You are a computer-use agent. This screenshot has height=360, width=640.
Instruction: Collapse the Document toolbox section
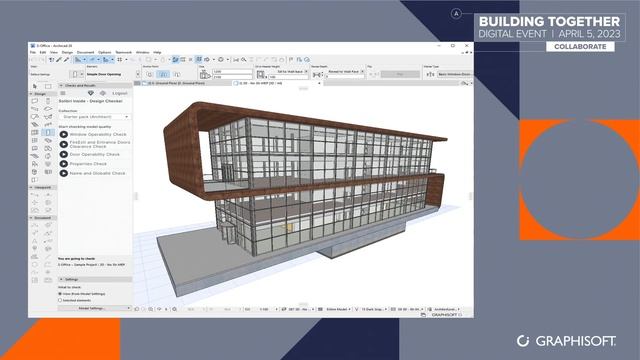pos(42,218)
